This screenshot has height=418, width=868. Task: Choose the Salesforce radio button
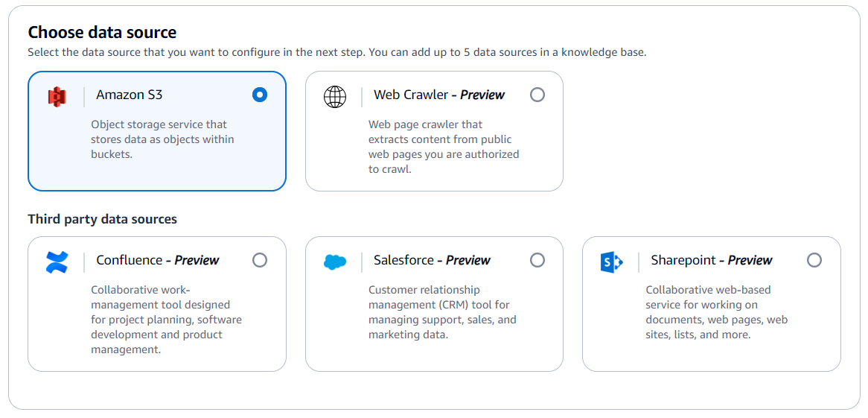tap(537, 260)
